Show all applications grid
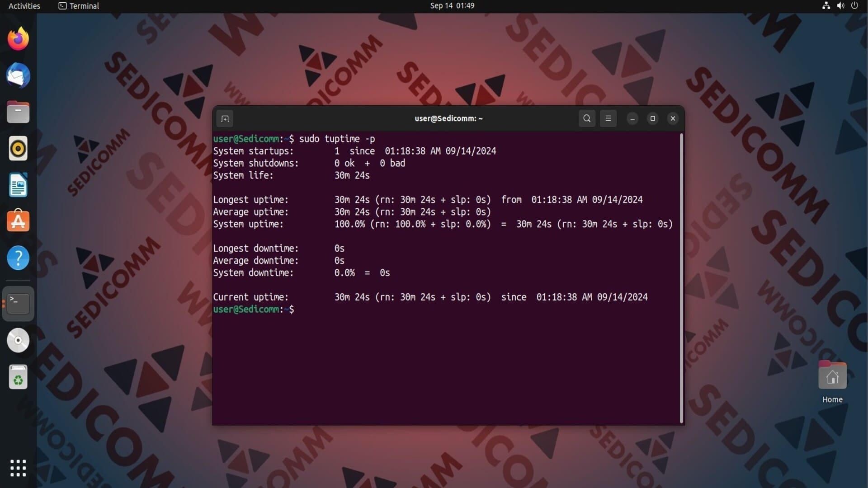Image resolution: width=868 pixels, height=488 pixels. point(18,468)
